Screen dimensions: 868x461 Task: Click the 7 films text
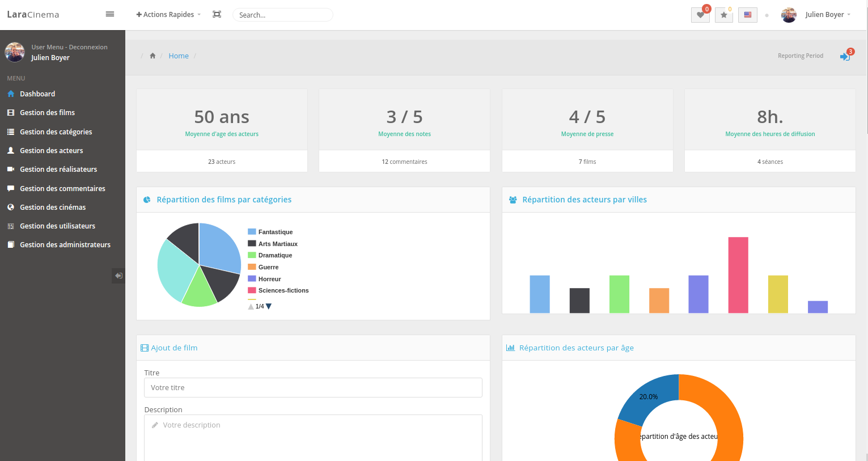(x=587, y=162)
